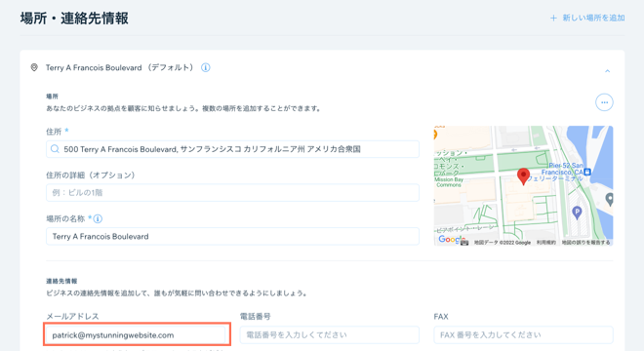Click the section title Terry A Francois Boulevard（デフォルト）

tap(119, 67)
